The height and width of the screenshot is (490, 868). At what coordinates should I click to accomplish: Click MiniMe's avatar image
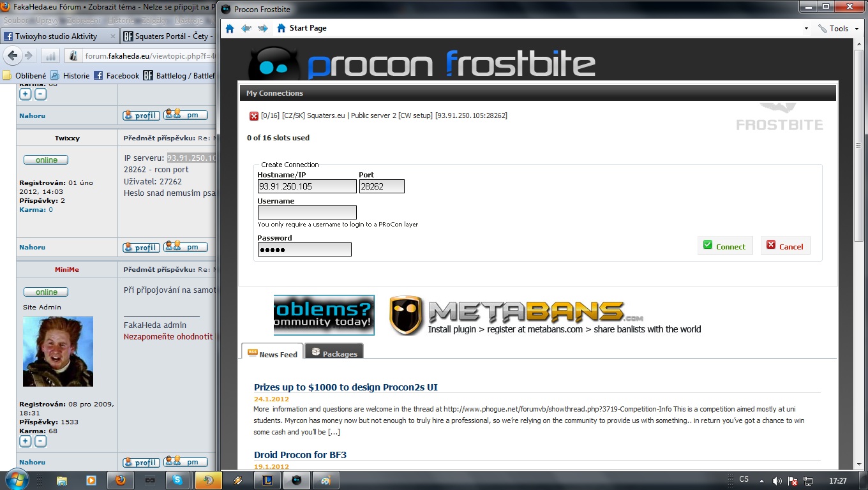[58, 352]
